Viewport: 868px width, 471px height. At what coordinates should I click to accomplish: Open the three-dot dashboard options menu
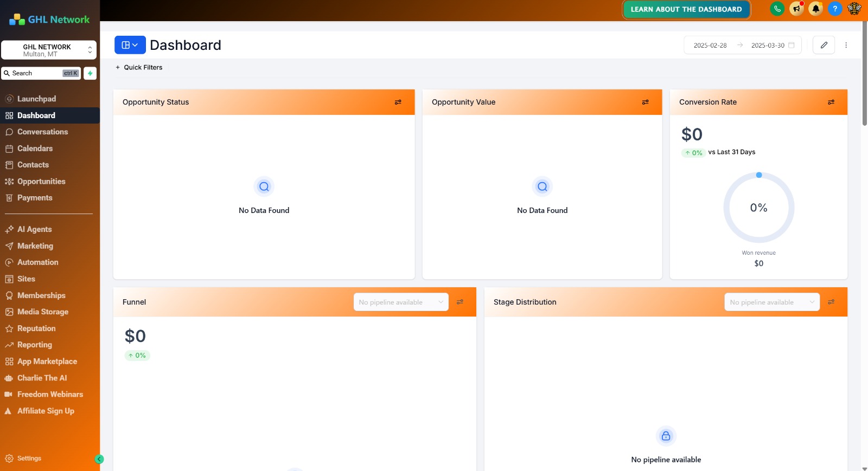pyautogui.click(x=846, y=45)
